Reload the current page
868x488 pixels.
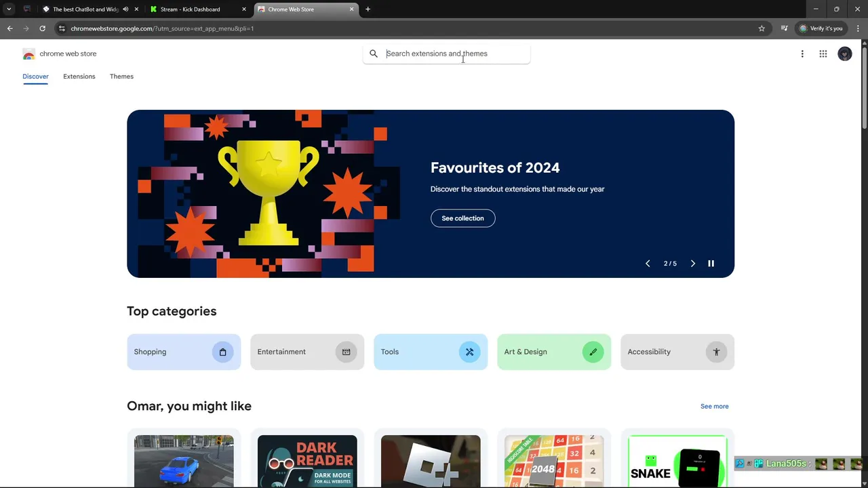point(42,28)
